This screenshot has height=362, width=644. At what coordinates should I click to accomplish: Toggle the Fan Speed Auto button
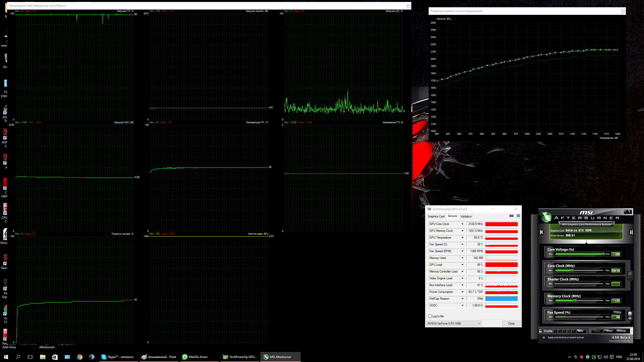[618, 312]
